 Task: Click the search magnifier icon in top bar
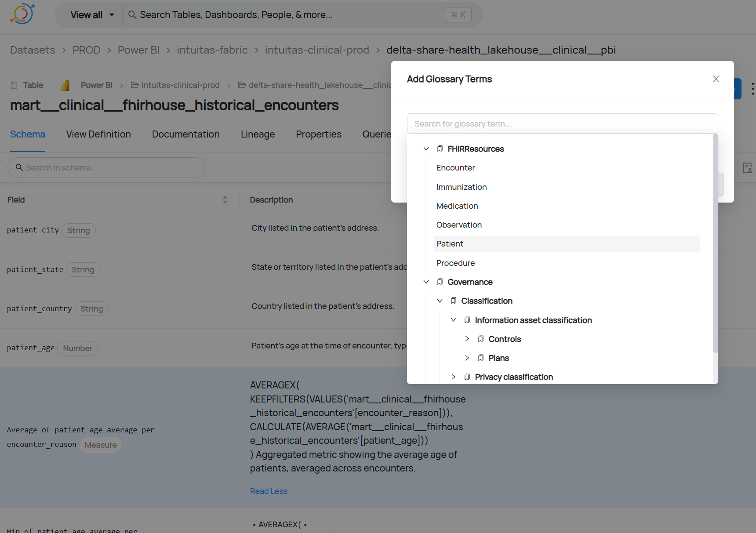coord(132,15)
